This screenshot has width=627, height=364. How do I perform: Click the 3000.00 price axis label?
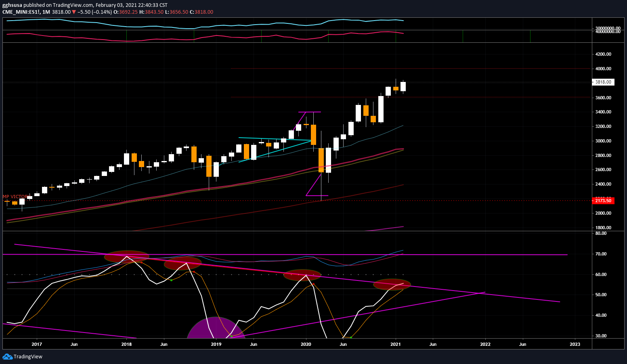point(603,141)
